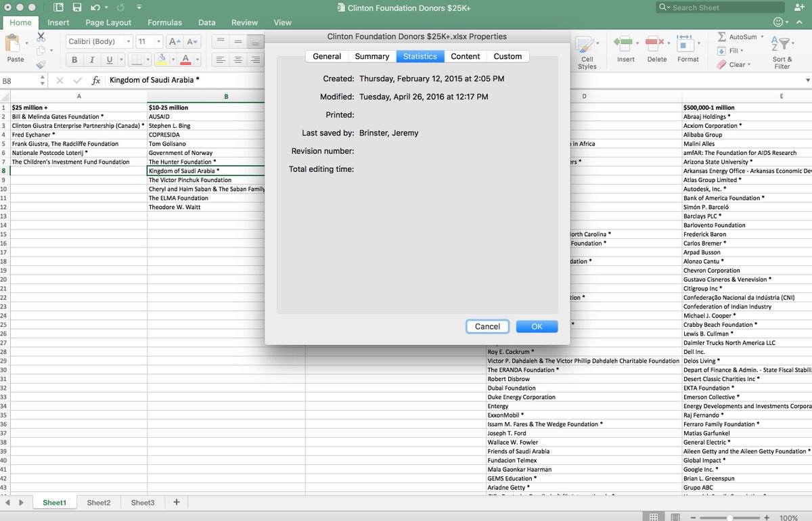The height and width of the screenshot is (521, 812).
Task: Switch to the Sheet2 tab
Action: pyautogui.click(x=99, y=503)
